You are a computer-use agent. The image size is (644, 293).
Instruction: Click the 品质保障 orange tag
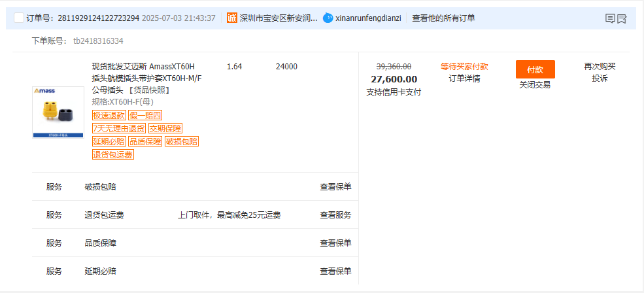(145, 142)
